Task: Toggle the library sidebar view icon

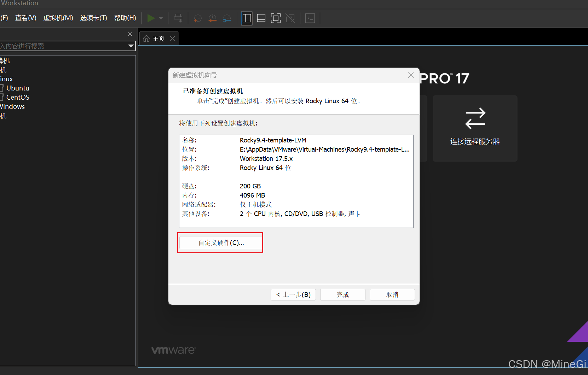Action: click(247, 18)
